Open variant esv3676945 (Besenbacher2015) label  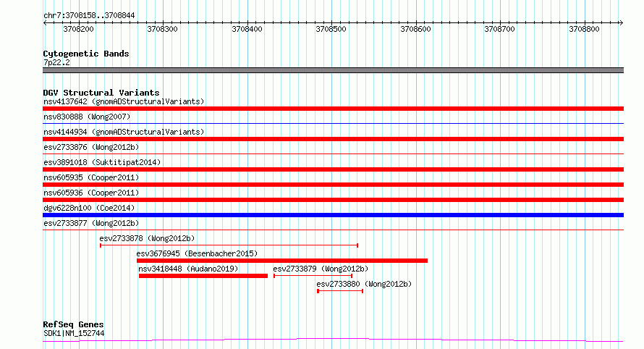coord(197,253)
